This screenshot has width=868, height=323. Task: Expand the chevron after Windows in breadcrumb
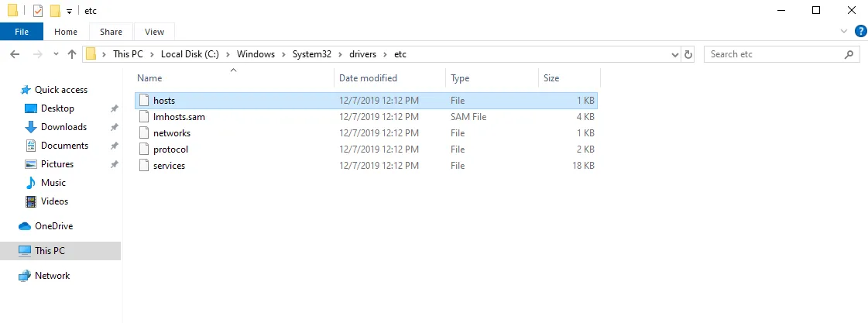284,54
